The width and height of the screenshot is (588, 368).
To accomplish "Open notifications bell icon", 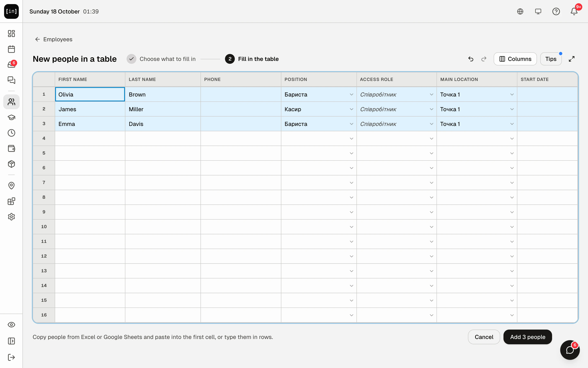I will click(574, 11).
